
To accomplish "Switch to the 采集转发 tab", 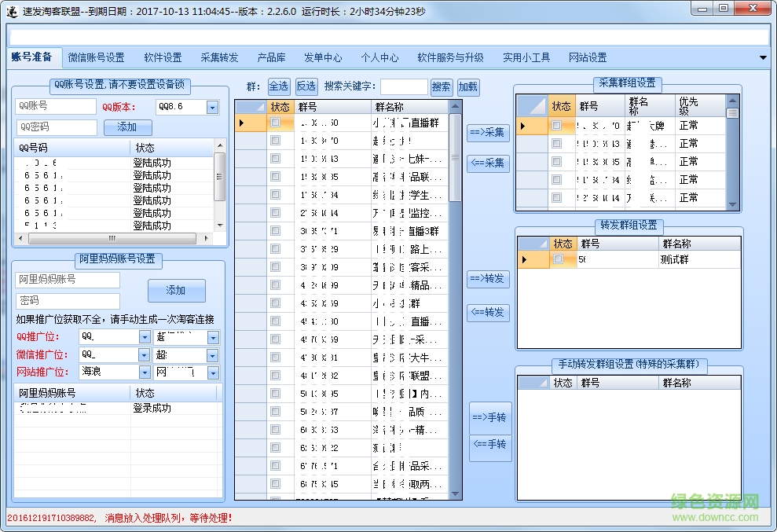I will (218, 57).
